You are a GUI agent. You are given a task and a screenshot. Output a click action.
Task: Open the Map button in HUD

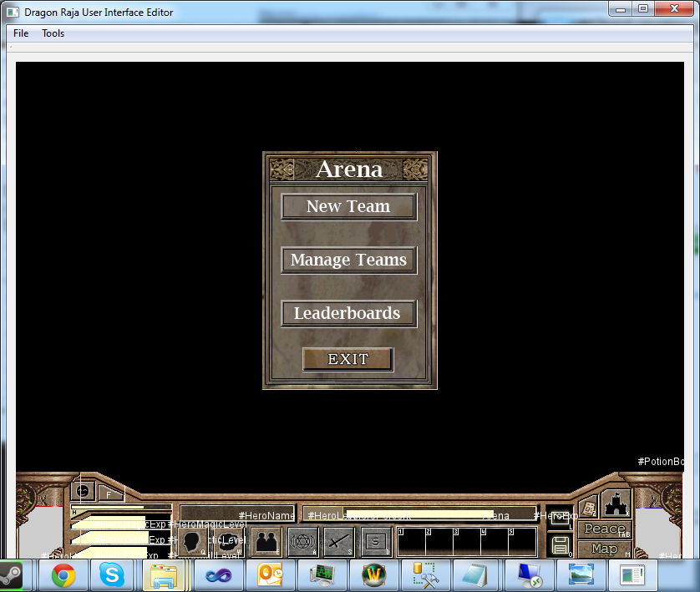[604, 549]
